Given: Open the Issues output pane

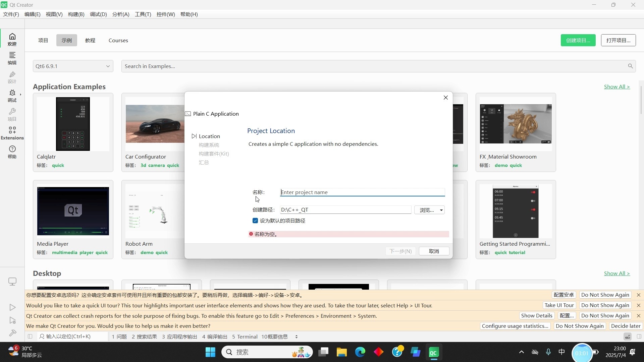Looking at the screenshot, I should 119,337.
